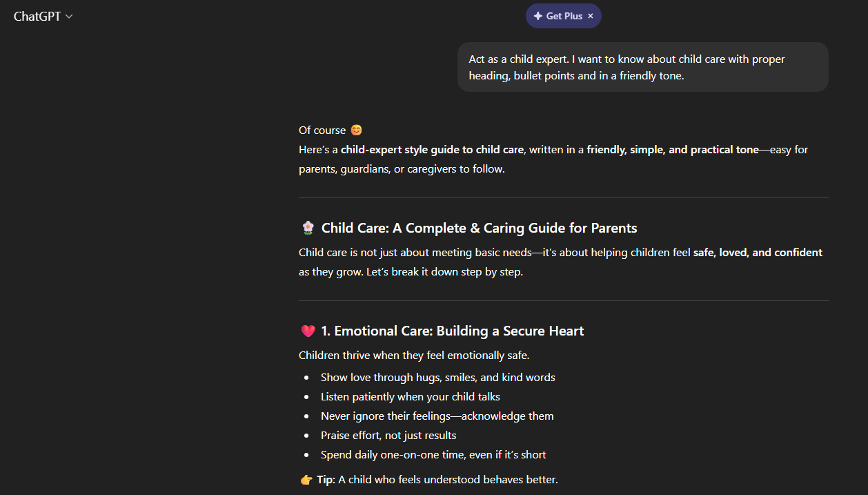Select the user's child care prompt bubble
This screenshot has width=868, height=495.
[x=642, y=67]
